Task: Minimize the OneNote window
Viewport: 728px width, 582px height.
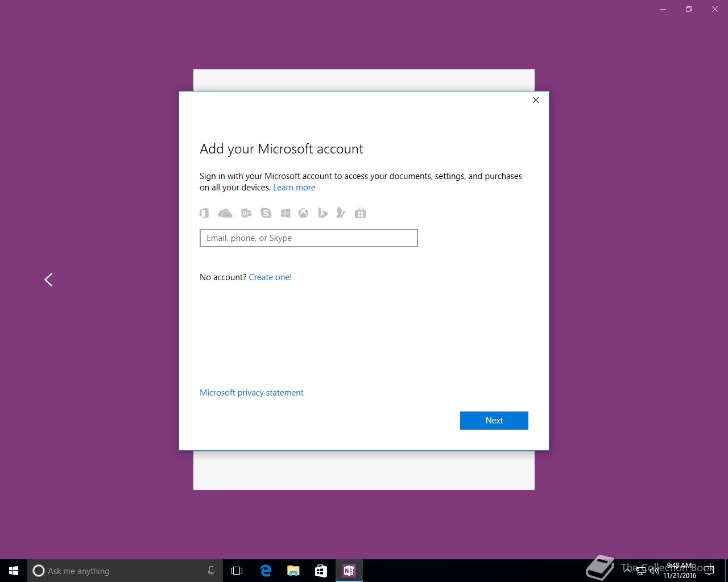Action: [x=663, y=9]
